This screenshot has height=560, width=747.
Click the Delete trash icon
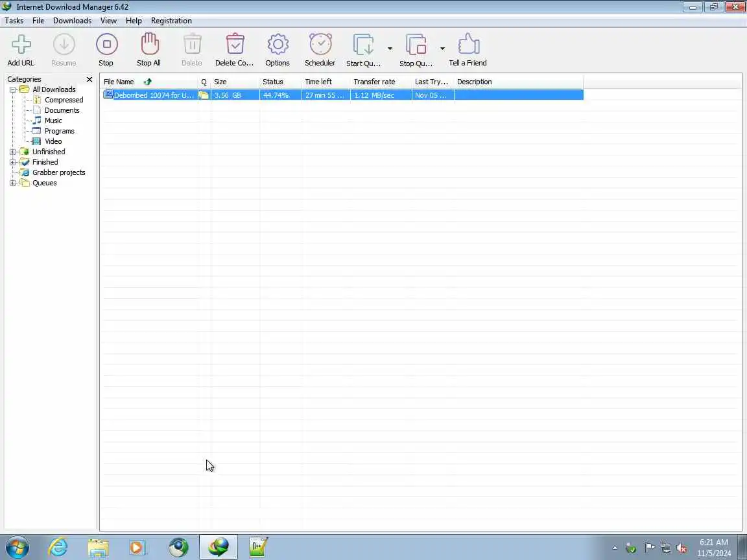pyautogui.click(x=192, y=44)
